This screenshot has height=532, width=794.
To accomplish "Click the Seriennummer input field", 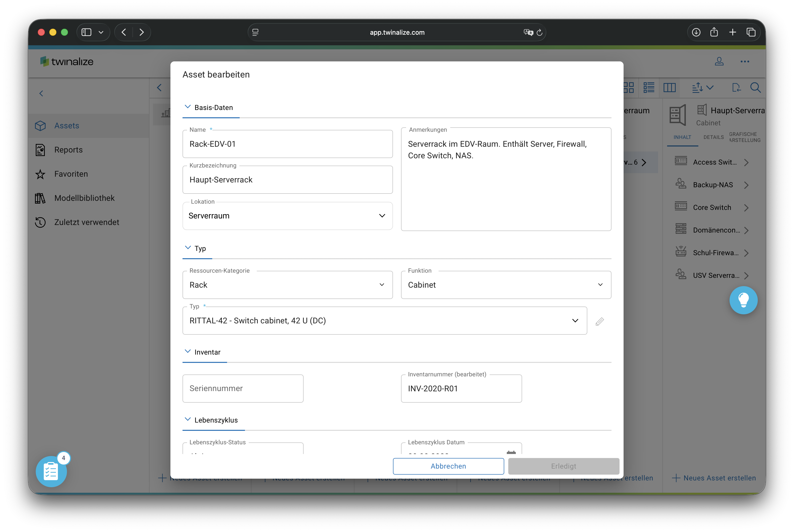I will point(243,389).
